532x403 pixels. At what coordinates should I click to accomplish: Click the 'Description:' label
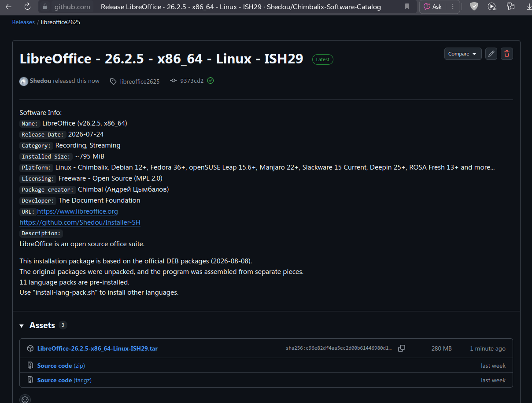click(41, 233)
